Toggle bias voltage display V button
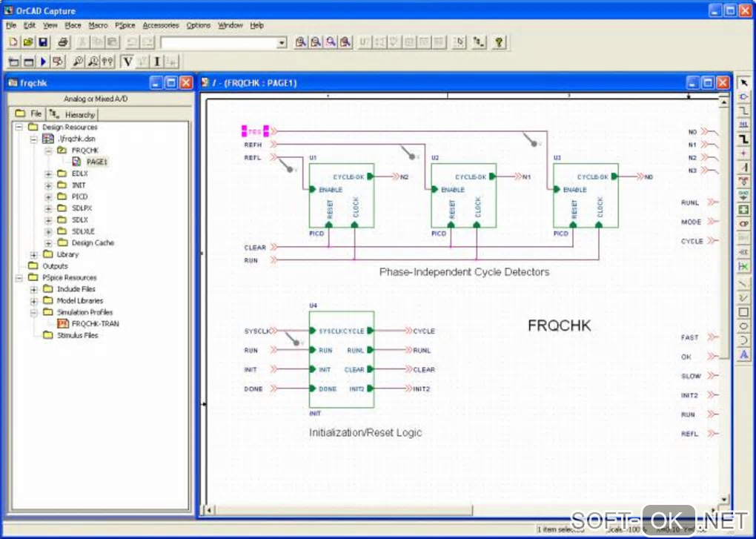The width and height of the screenshot is (756, 539). [x=127, y=62]
